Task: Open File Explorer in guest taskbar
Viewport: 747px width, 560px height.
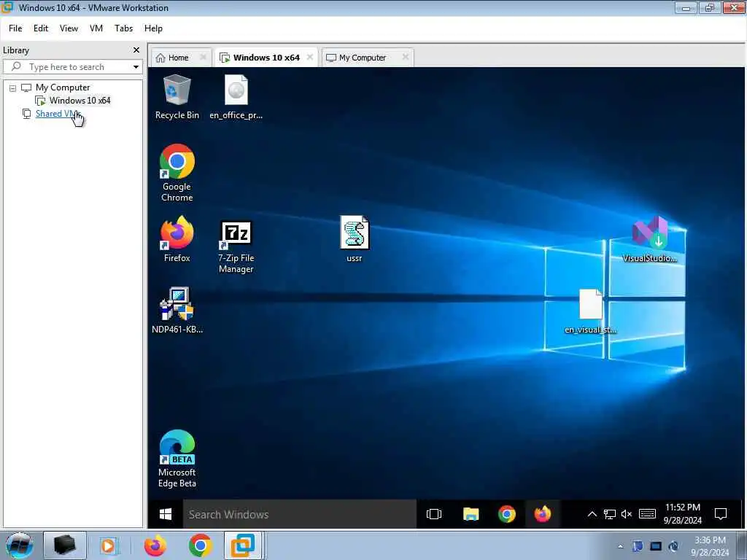Action: point(471,514)
